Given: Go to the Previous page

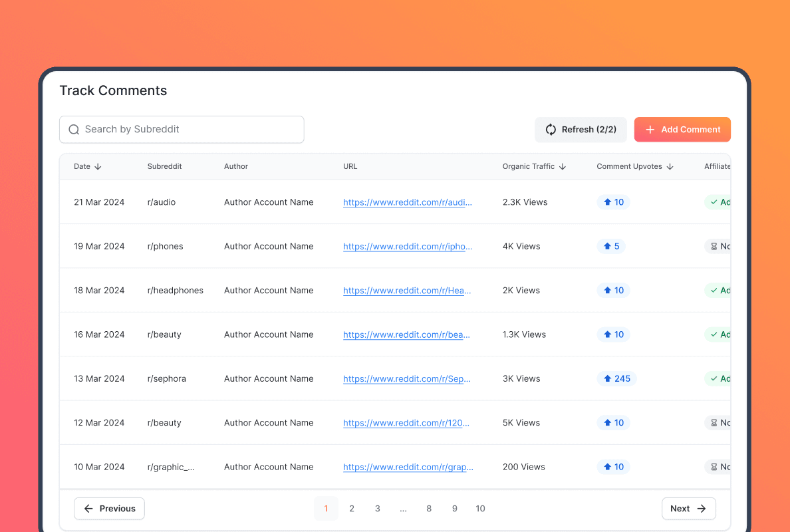Looking at the screenshot, I should coord(109,509).
